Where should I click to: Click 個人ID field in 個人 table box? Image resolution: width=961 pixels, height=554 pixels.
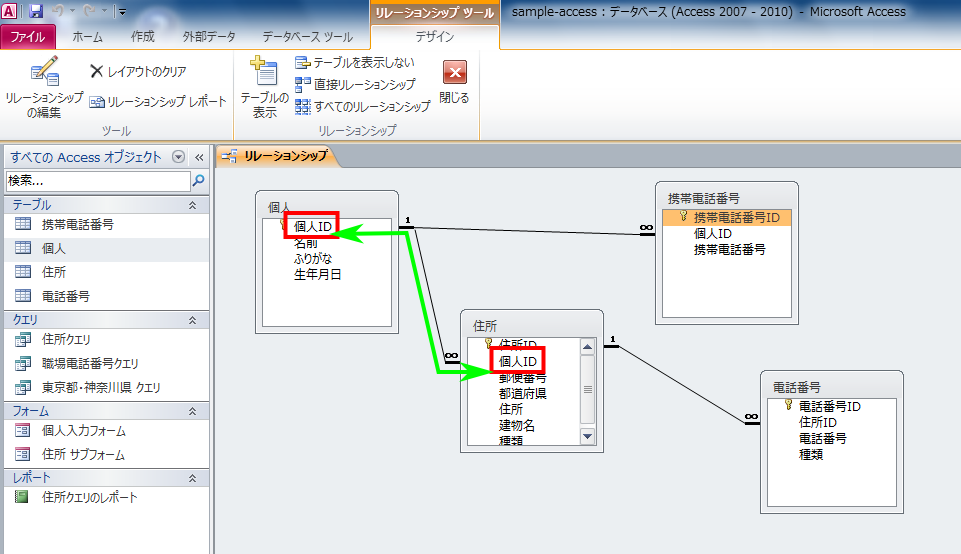coord(313,226)
